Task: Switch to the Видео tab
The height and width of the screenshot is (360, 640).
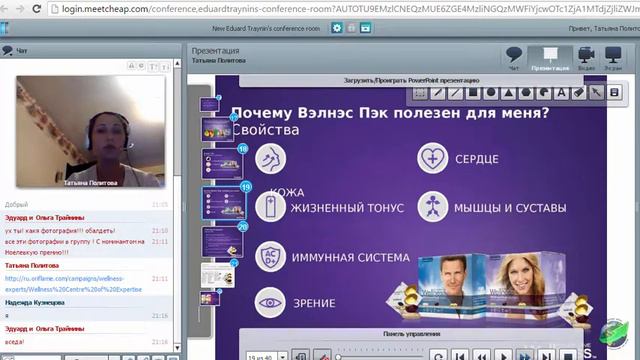Action: point(587,58)
